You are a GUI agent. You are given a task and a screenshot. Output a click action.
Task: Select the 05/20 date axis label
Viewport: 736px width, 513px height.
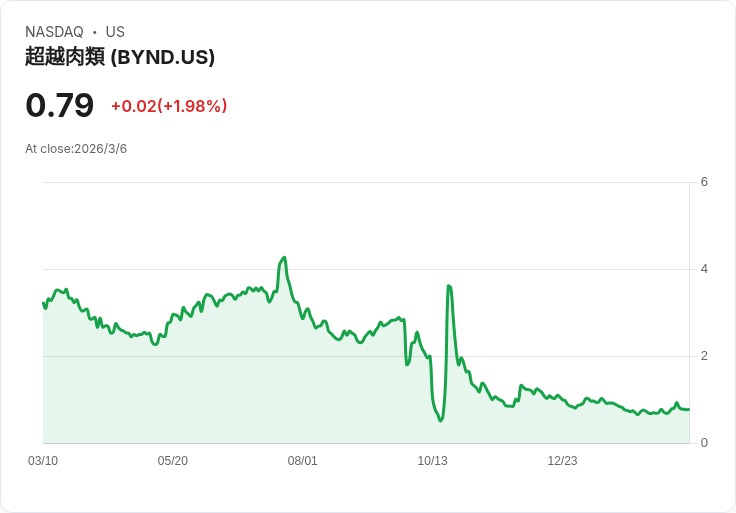[x=173, y=461]
